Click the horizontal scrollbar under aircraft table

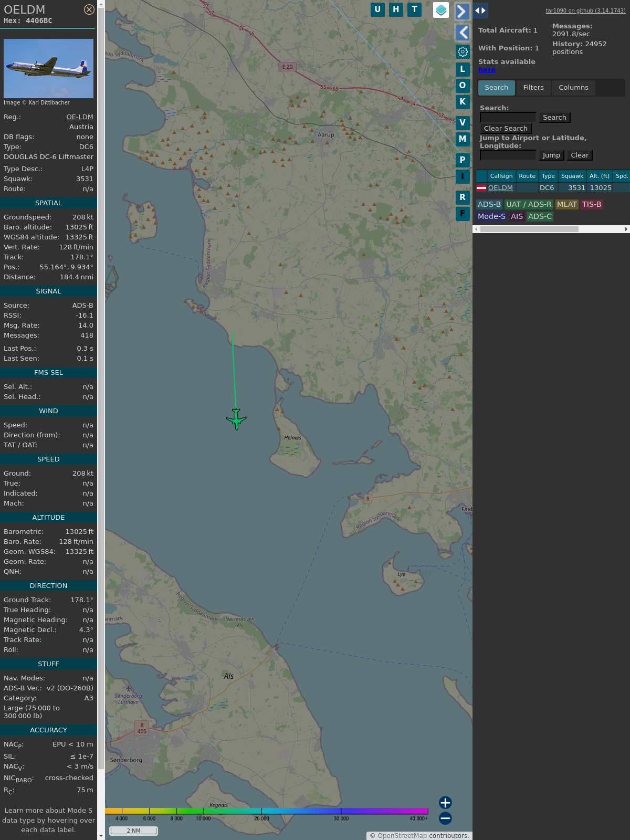pos(529,229)
